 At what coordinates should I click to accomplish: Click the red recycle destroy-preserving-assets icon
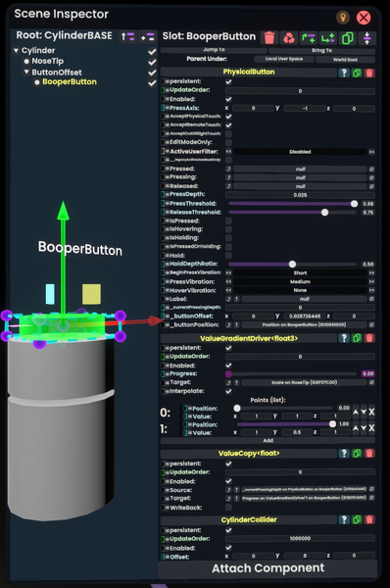(x=289, y=37)
